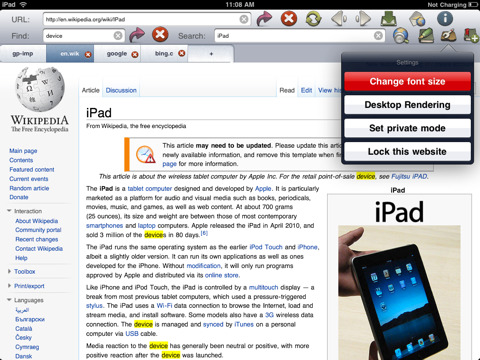Select Set private mode option
The image size is (480, 360).
(x=407, y=128)
